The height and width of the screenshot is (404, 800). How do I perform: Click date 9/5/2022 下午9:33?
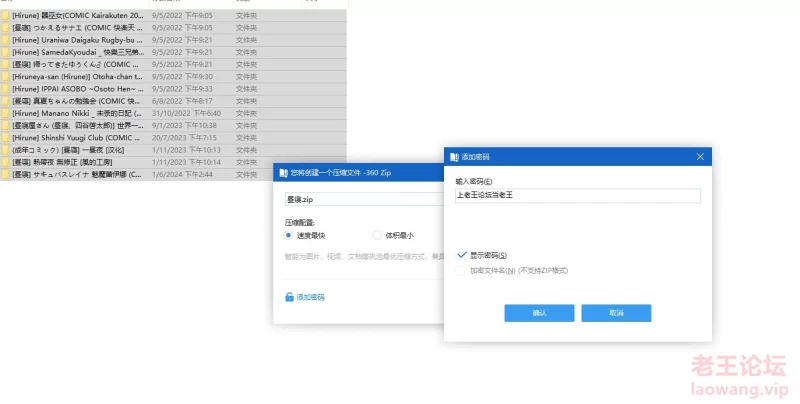[182, 89]
